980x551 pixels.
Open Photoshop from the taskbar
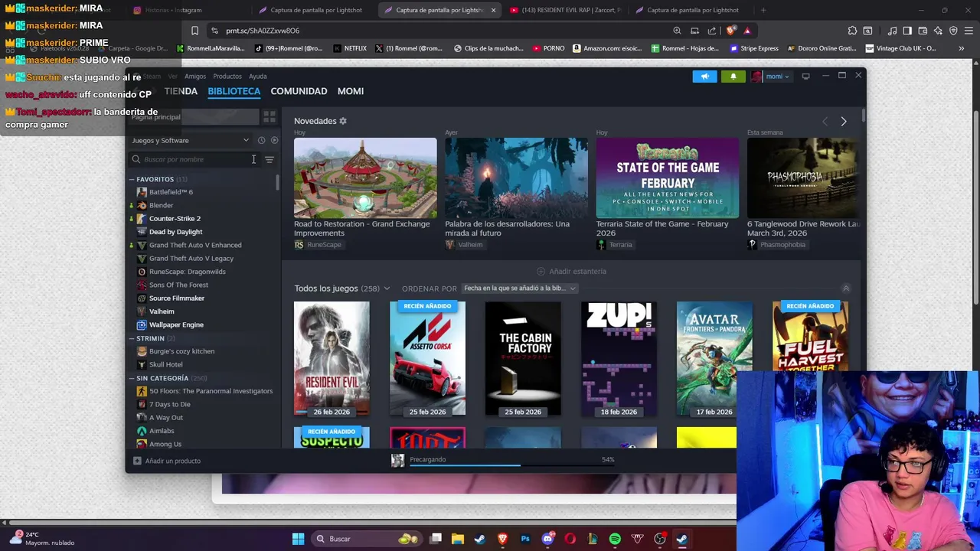point(525,539)
